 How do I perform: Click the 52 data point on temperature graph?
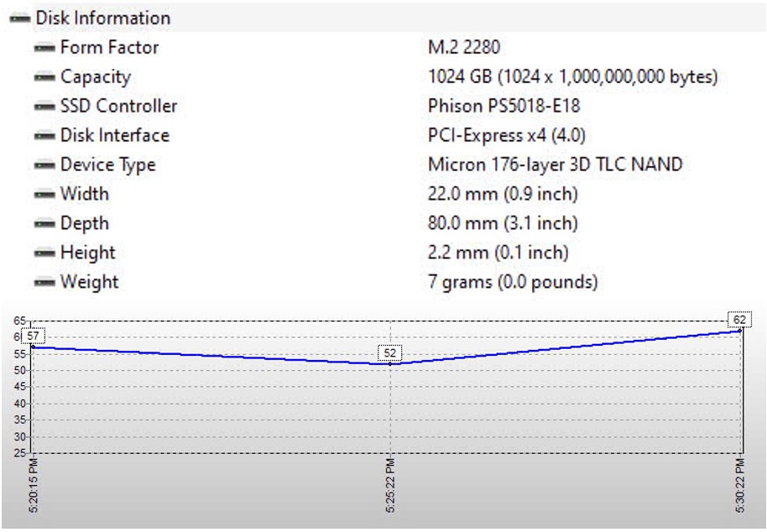click(390, 353)
